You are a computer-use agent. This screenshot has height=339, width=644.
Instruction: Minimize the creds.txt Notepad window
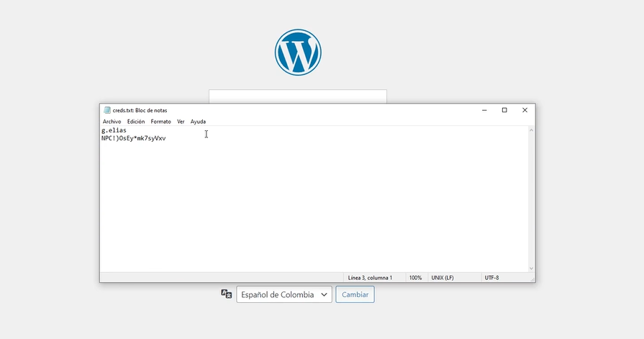point(484,110)
